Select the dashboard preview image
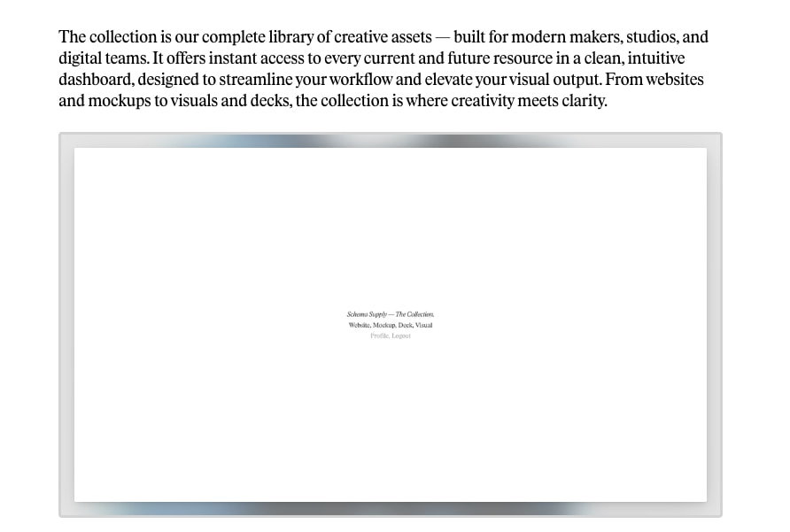 tap(391, 325)
